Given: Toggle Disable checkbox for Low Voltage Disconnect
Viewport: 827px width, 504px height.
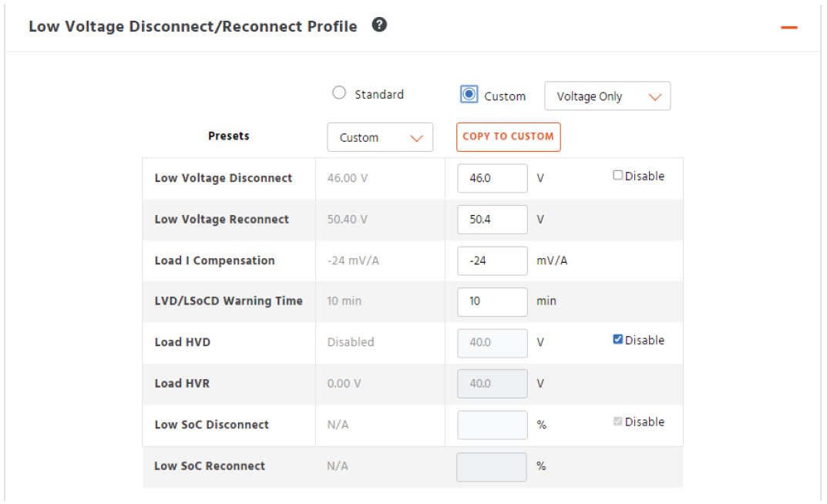Looking at the screenshot, I should coord(618,176).
